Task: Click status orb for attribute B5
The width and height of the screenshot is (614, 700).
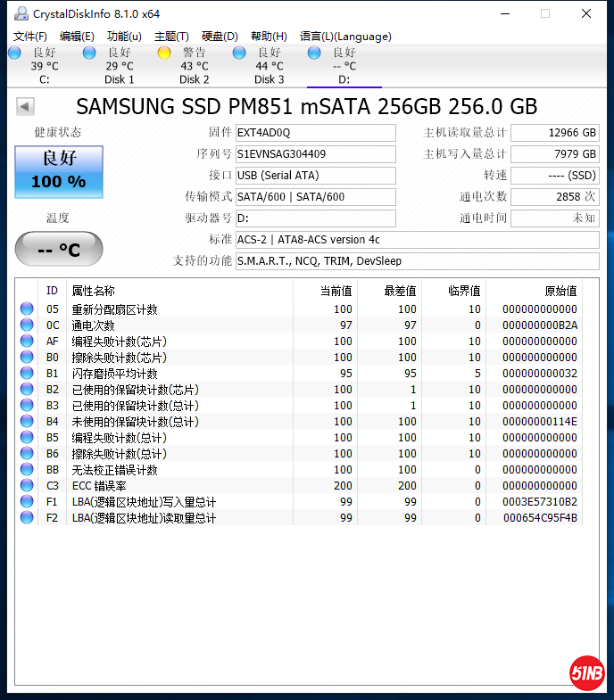Action: tap(27, 437)
